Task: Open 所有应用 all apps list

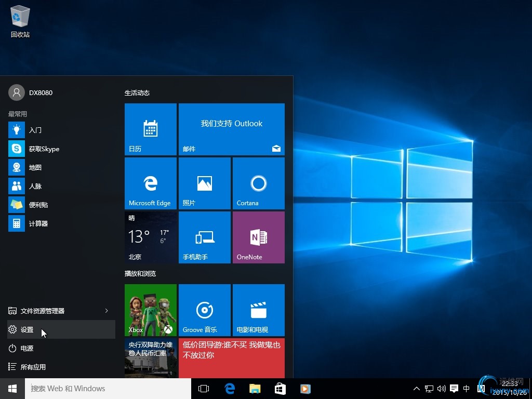Action: point(33,367)
